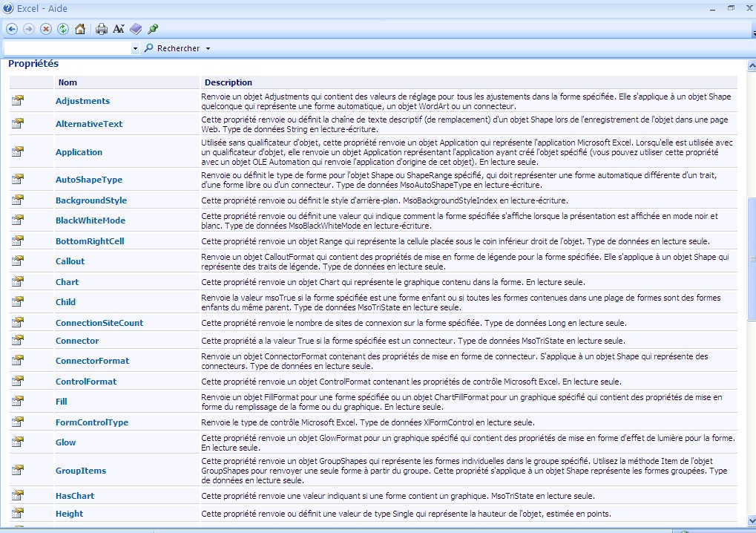Open the Adjustments property link
Screen dimensions: 756x533
click(x=82, y=101)
